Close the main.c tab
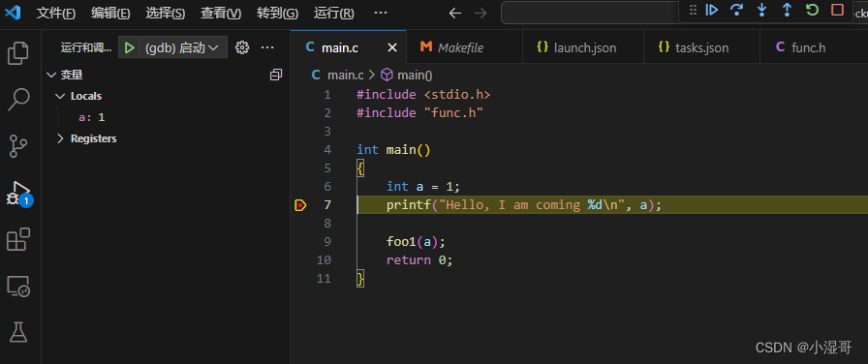 click(x=392, y=48)
